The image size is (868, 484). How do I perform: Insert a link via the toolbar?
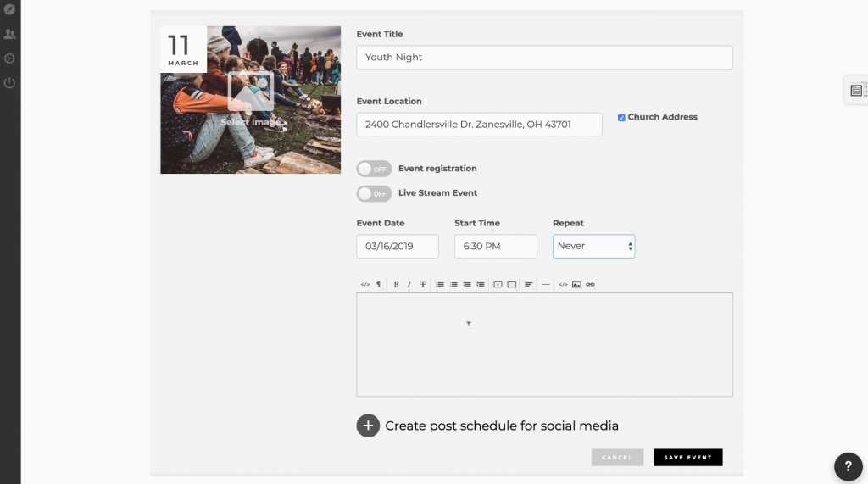pyautogui.click(x=590, y=285)
